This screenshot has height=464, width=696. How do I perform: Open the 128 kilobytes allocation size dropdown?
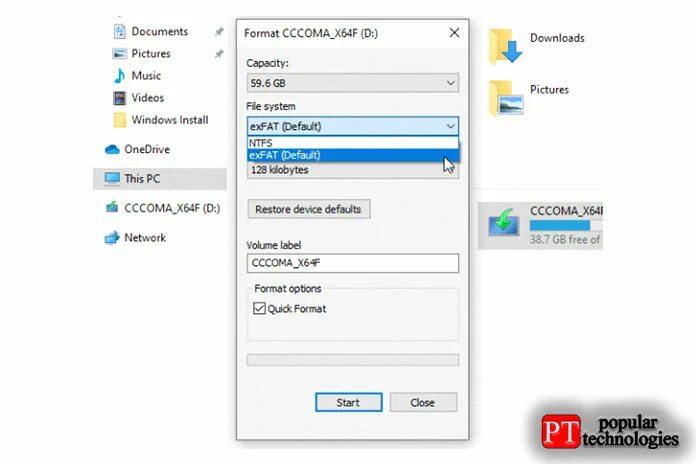click(x=352, y=170)
